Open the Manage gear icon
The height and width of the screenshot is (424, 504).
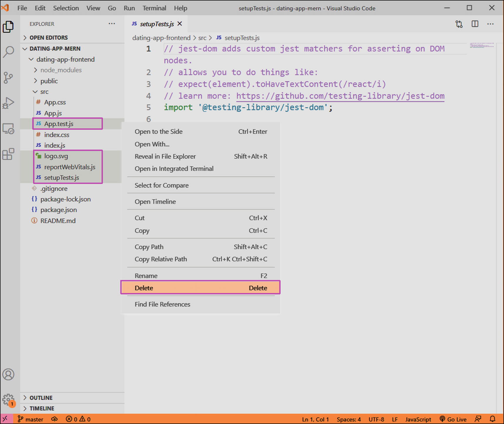click(9, 399)
